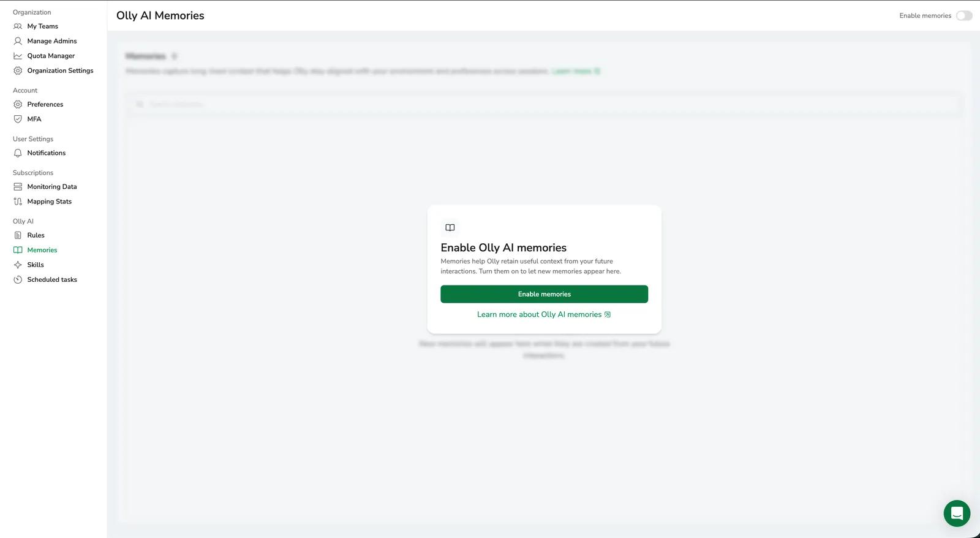Open account Preferences
980x538 pixels.
coord(45,104)
